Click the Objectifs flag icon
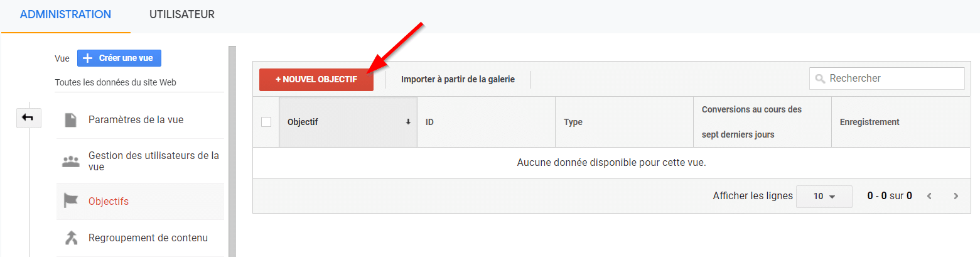 click(x=71, y=201)
